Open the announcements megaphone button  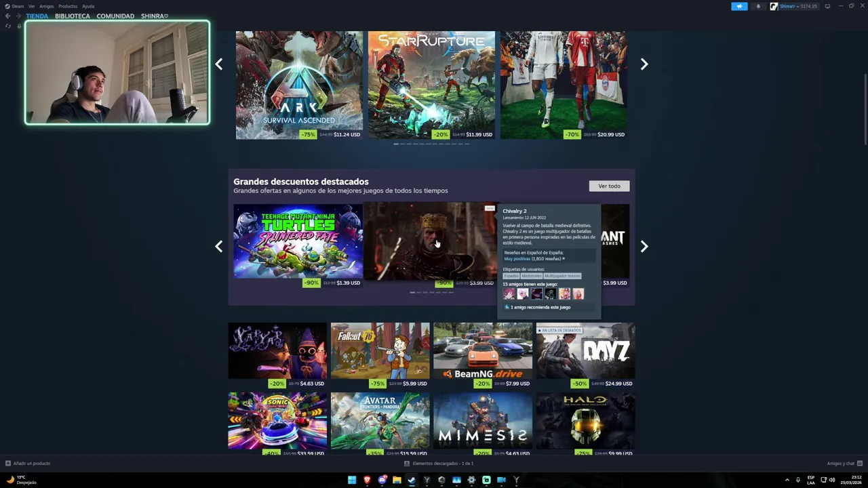click(739, 6)
